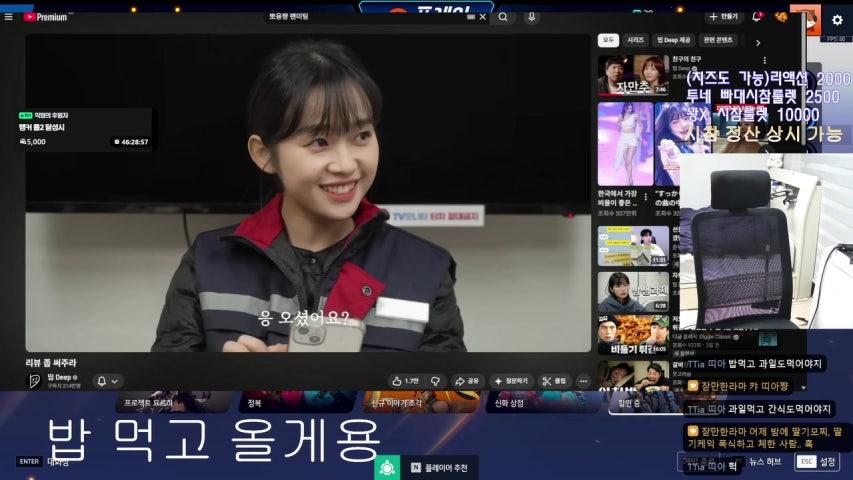The image size is (853, 480).
Task: Open the settings gear at top right
Action: pyautogui.click(x=837, y=19)
